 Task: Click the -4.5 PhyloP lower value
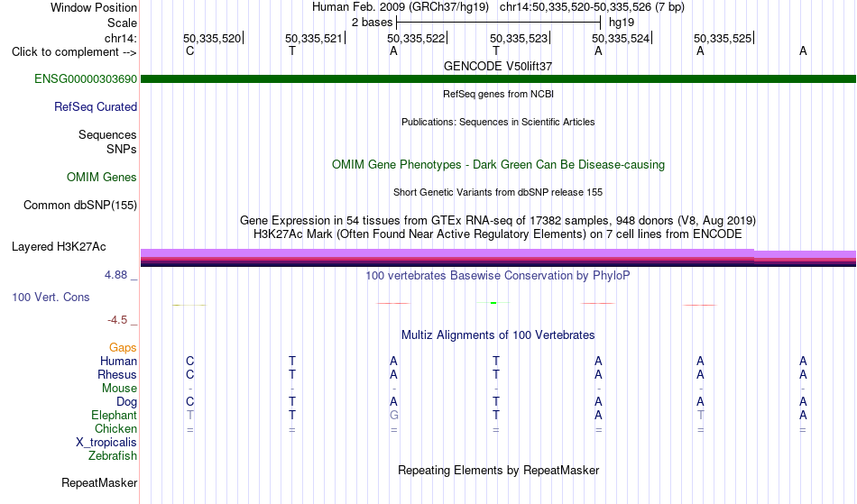[117, 320]
